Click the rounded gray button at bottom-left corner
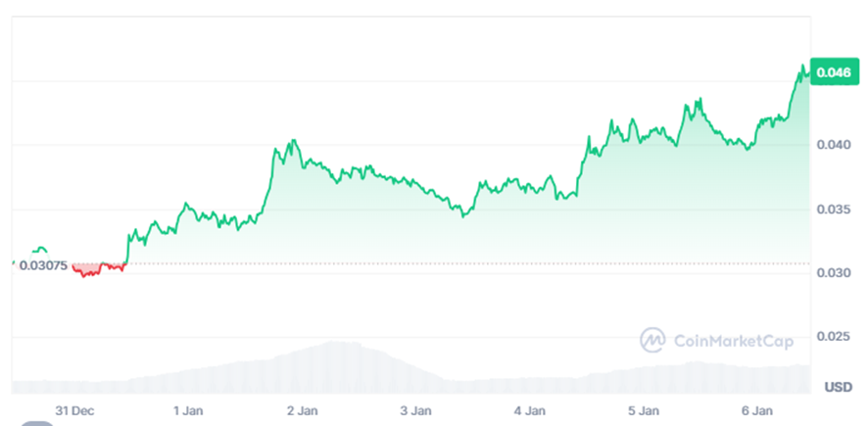The height and width of the screenshot is (426, 868). coord(37,423)
